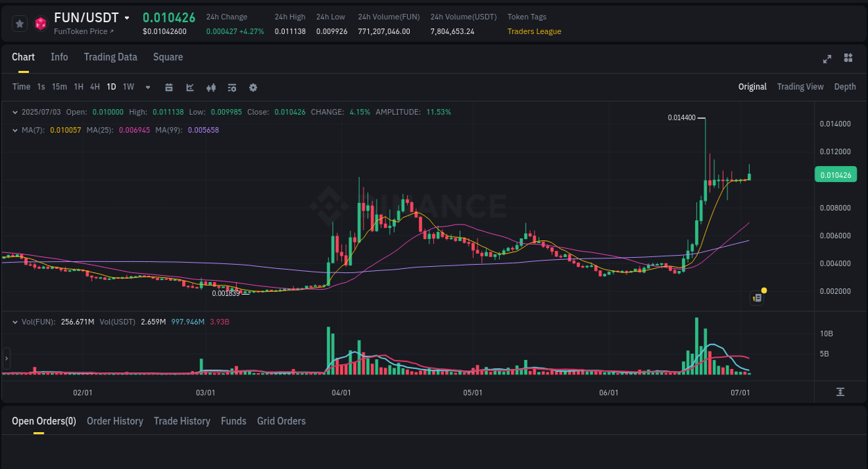Open the widget layout grid icon
Viewport: 868px width, 469px height.
point(848,59)
